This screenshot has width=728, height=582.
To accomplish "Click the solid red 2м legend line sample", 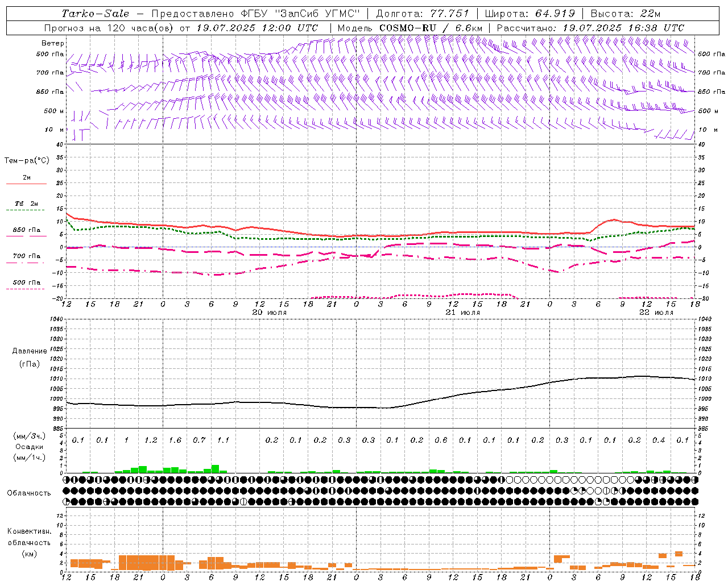I will (x=26, y=184).
